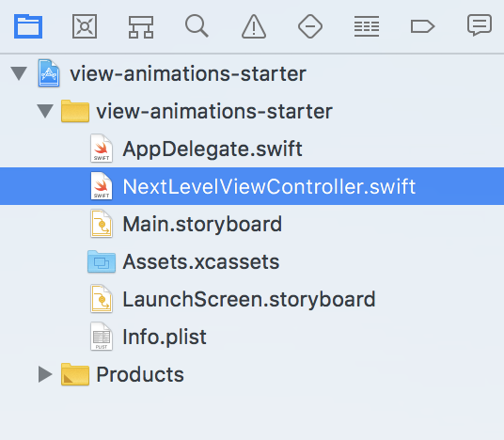
Task: Collapse the view-animations-starter yellow folder group
Action: tap(45, 111)
